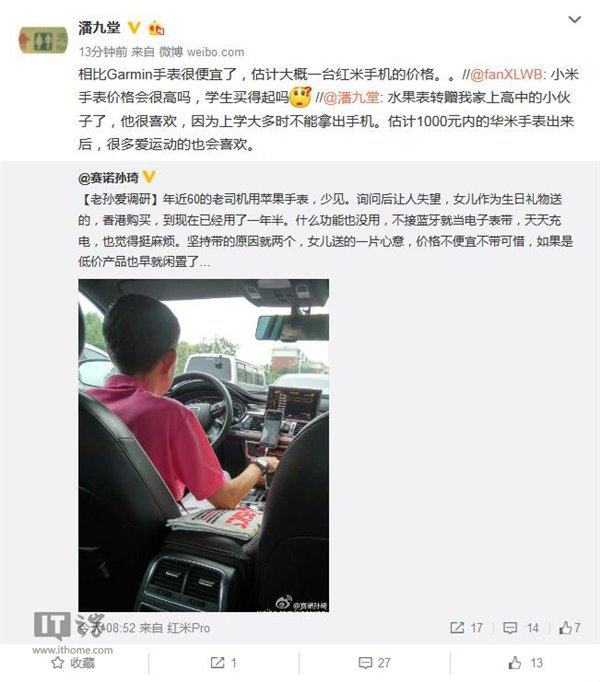Open 潘九堂's profile avatar

coord(43,40)
